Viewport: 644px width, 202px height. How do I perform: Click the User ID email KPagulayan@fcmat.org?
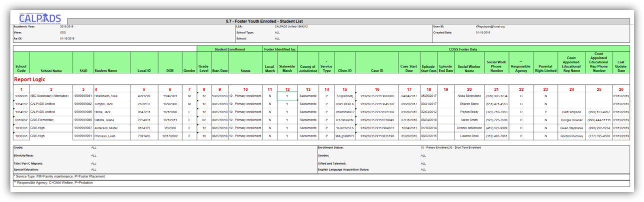pyautogui.click(x=490, y=26)
